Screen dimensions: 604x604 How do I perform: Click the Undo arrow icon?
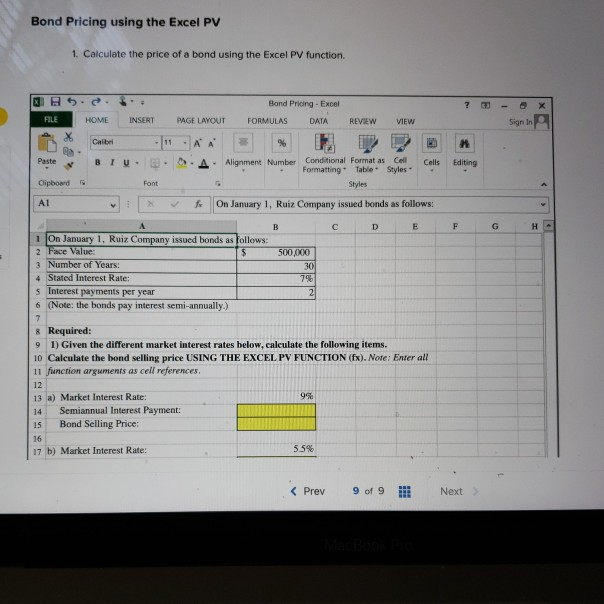[x=72, y=102]
